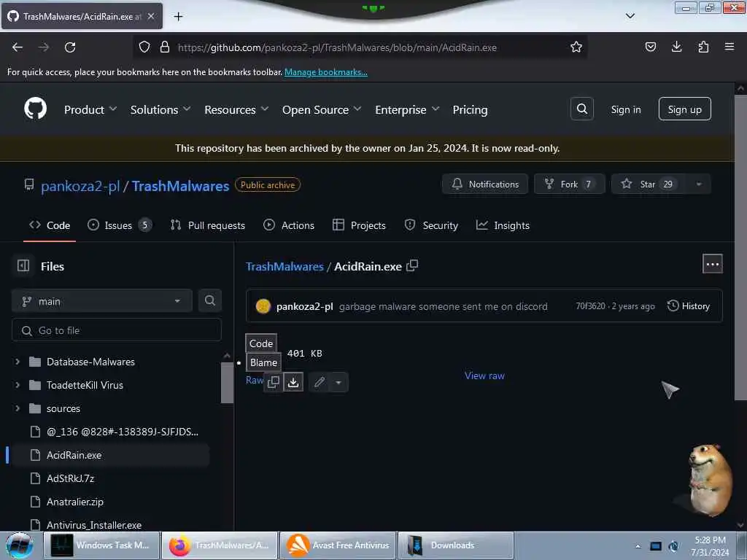Click the pencil edit file icon
The height and width of the screenshot is (560, 747).
pyautogui.click(x=320, y=382)
